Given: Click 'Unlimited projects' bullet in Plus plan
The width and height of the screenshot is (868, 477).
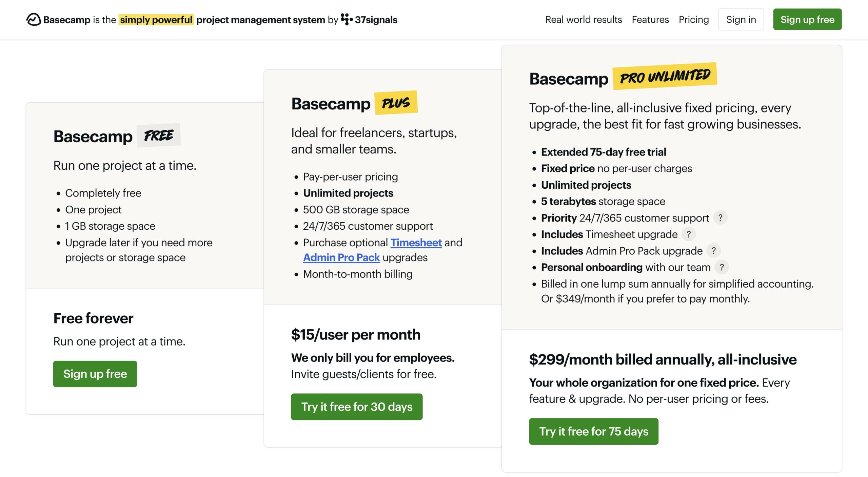Looking at the screenshot, I should click(348, 193).
